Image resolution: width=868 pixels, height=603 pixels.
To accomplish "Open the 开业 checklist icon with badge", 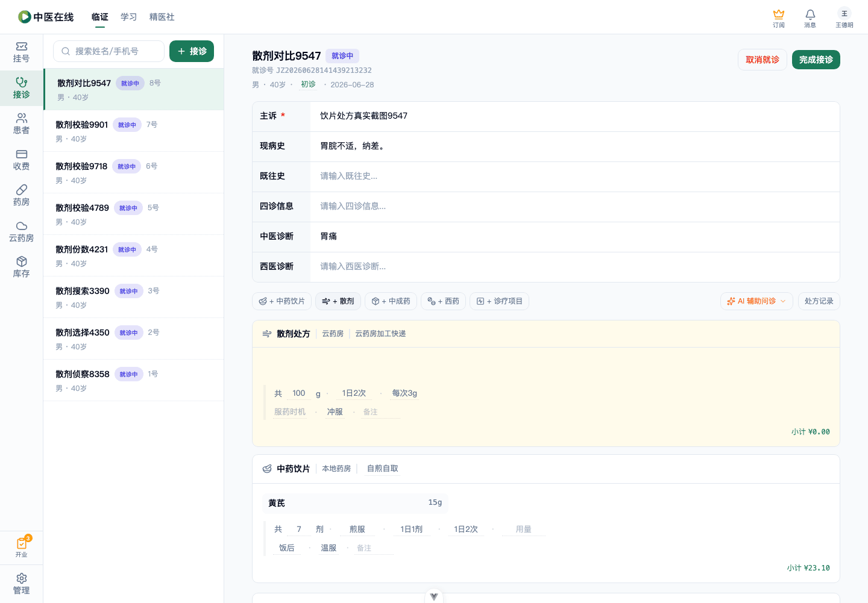I will click(x=21, y=547).
